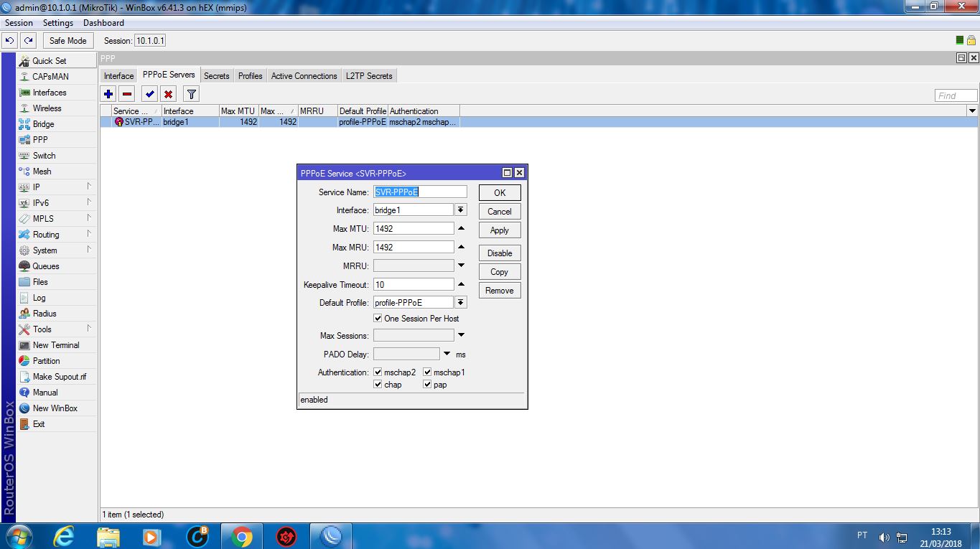980x549 pixels.
Task: Click Apply in PPPoE Service dialog
Action: (x=500, y=230)
